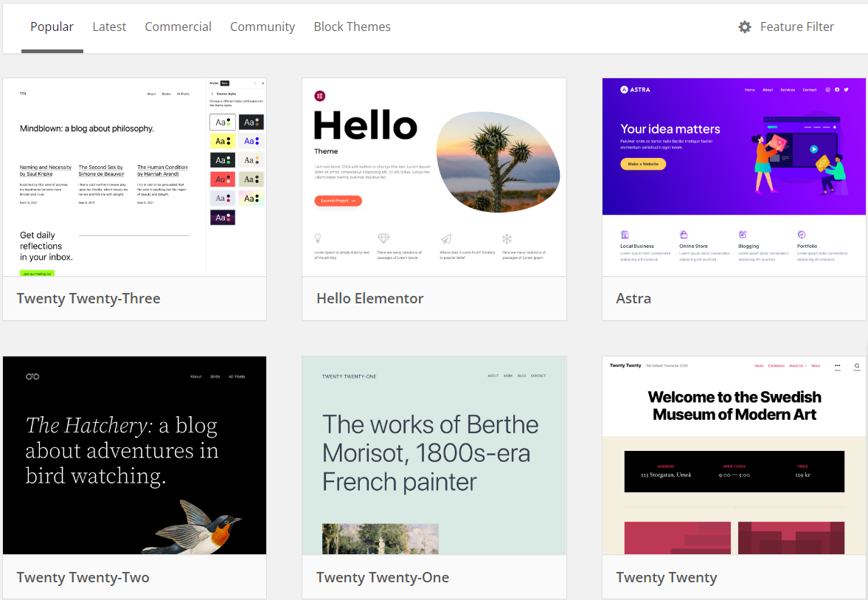Viewport: 868px width, 600px height.
Task: Switch to the Latest tab
Action: pyautogui.click(x=109, y=27)
